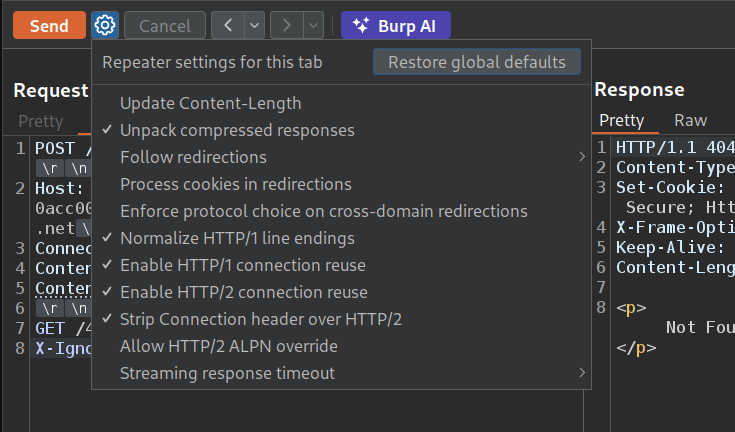The image size is (735, 432).
Task: Disable Unpack compressed responses
Action: coord(237,130)
